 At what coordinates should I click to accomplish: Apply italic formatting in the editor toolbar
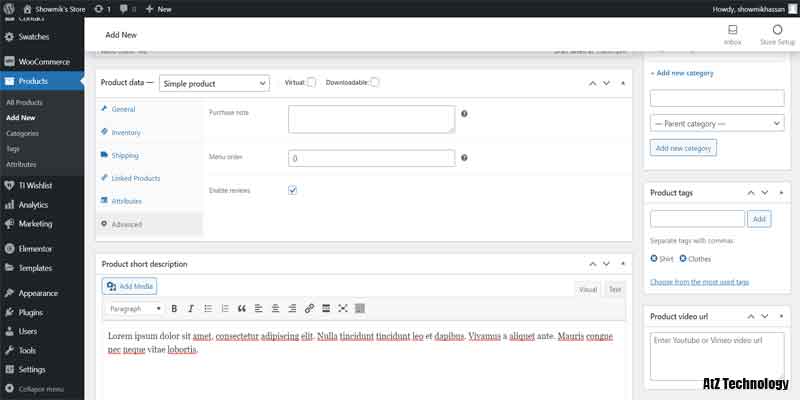coord(190,309)
